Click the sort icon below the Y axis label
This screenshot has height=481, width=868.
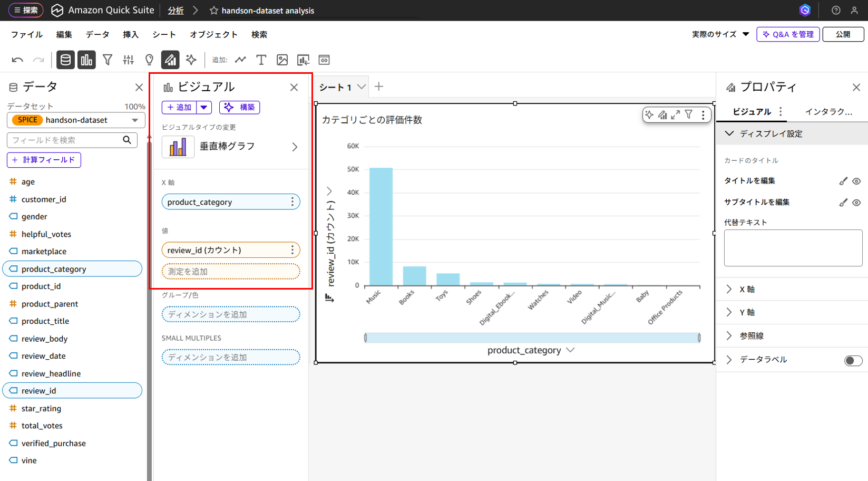(x=329, y=299)
